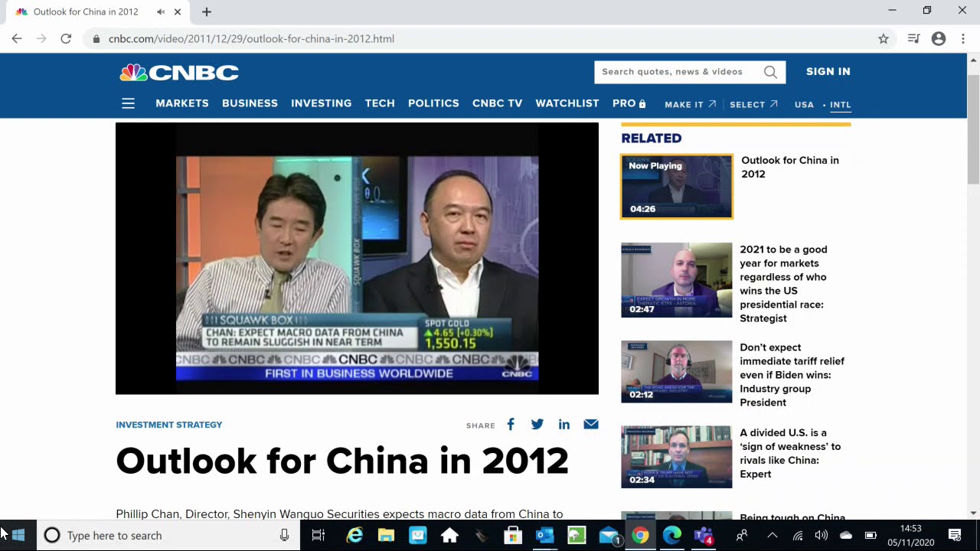Image resolution: width=980 pixels, height=551 pixels.
Task: Open the BUSINESS menu
Action: (250, 103)
